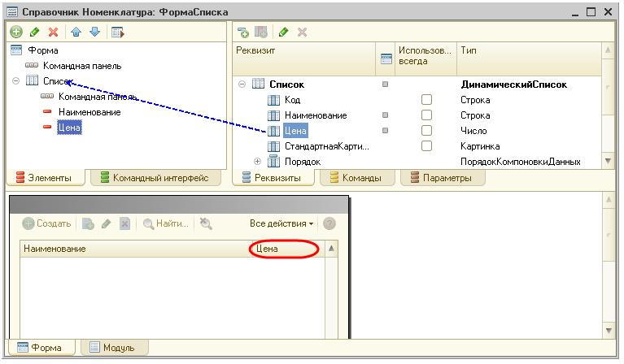
Task: Switch to Элементы tab
Action: [x=44, y=178]
